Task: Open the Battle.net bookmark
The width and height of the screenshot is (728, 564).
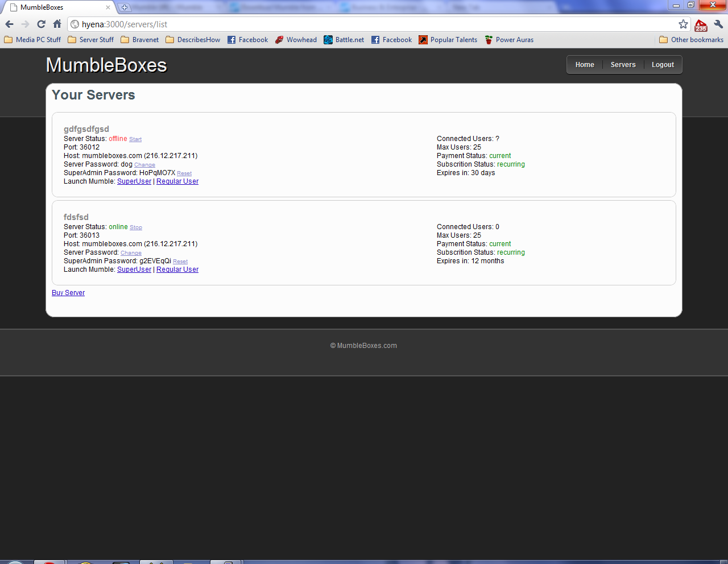Action: (x=344, y=40)
